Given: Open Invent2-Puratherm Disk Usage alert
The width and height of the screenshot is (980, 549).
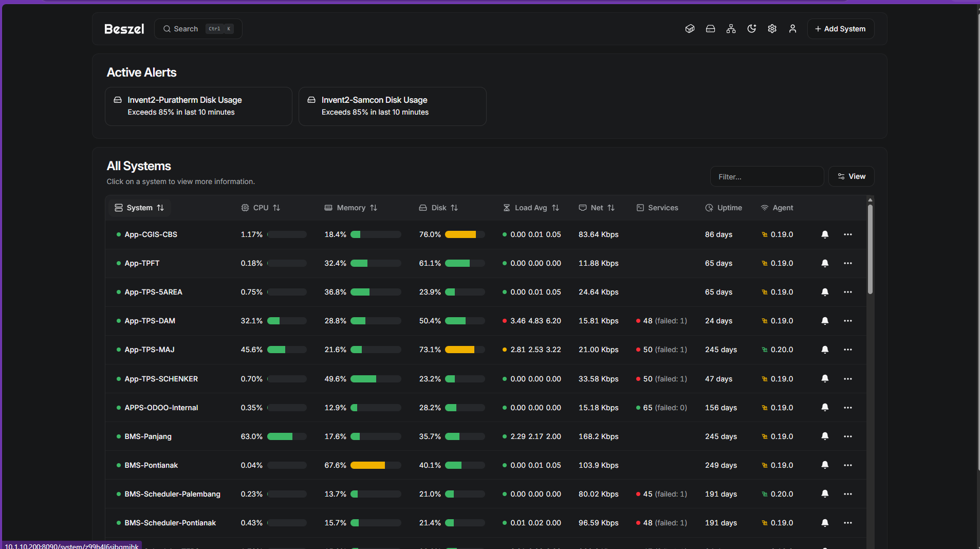Looking at the screenshot, I should (x=198, y=106).
